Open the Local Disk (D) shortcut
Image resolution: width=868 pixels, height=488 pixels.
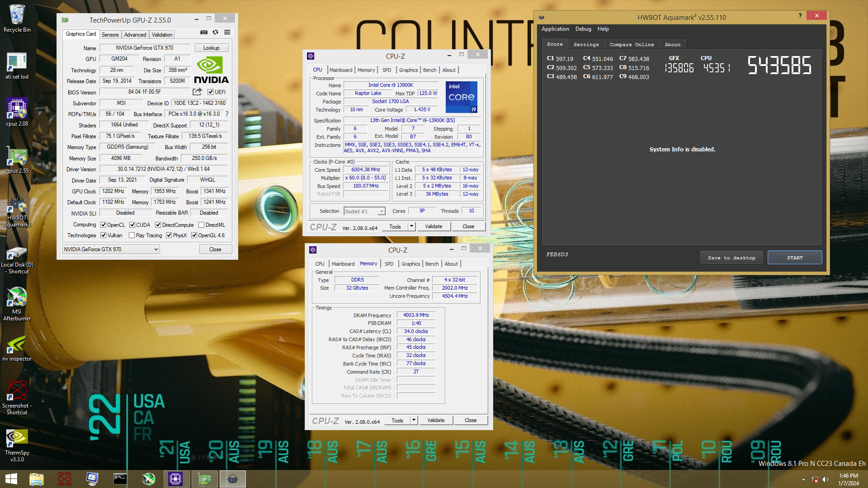click(17, 260)
